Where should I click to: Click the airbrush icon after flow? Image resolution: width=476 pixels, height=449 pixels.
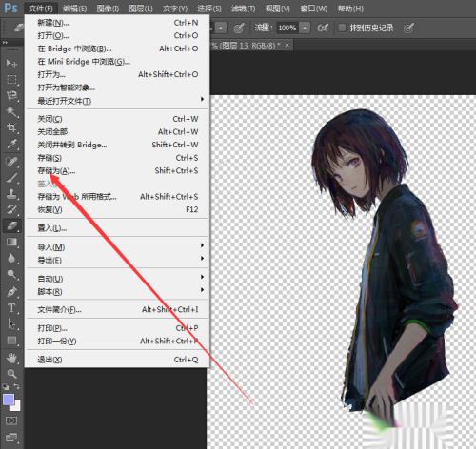pyautogui.click(x=323, y=29)
